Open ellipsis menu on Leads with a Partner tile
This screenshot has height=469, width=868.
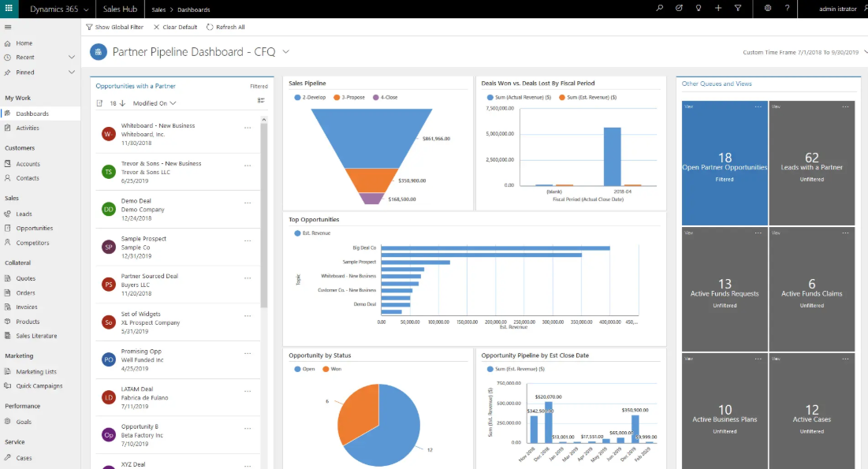coord(845,107)
